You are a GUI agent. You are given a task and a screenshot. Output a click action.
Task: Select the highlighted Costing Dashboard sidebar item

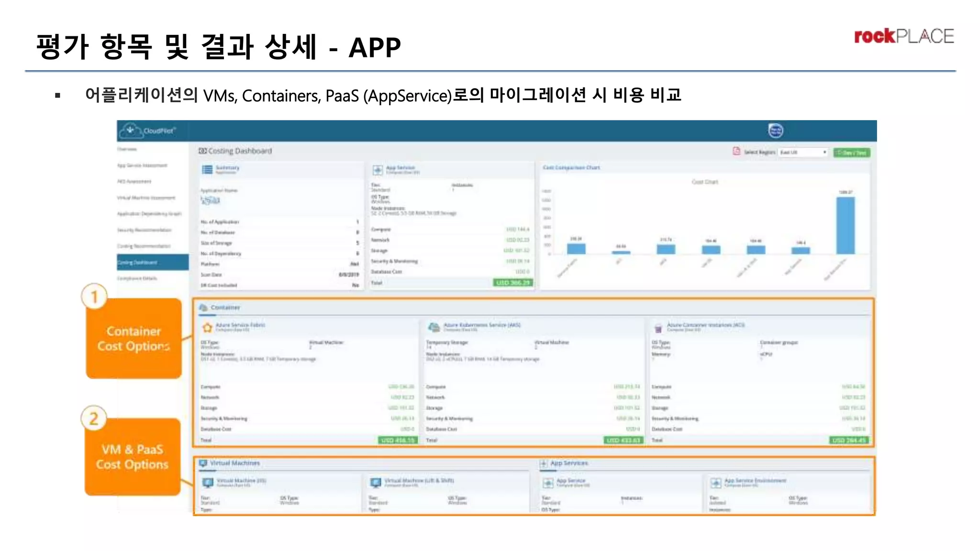point(153,262)
